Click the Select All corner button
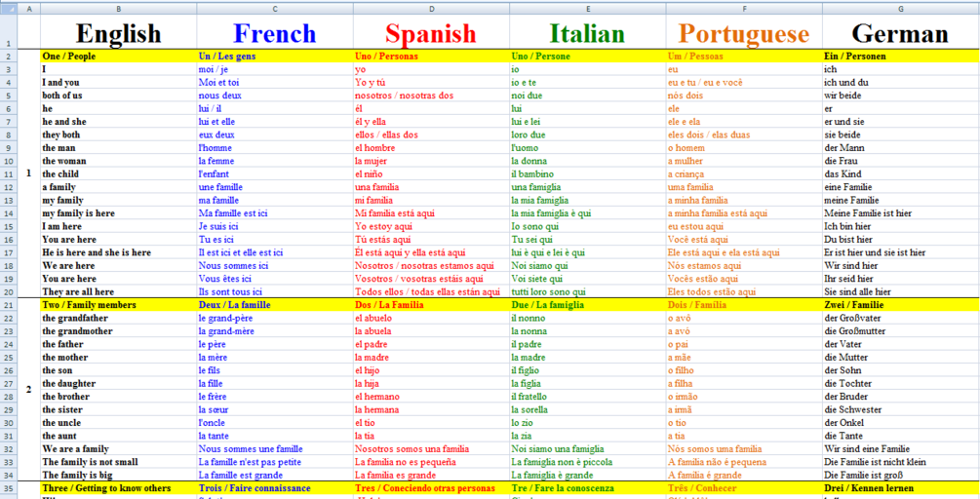Screen dimensions: 980x499 8,9
